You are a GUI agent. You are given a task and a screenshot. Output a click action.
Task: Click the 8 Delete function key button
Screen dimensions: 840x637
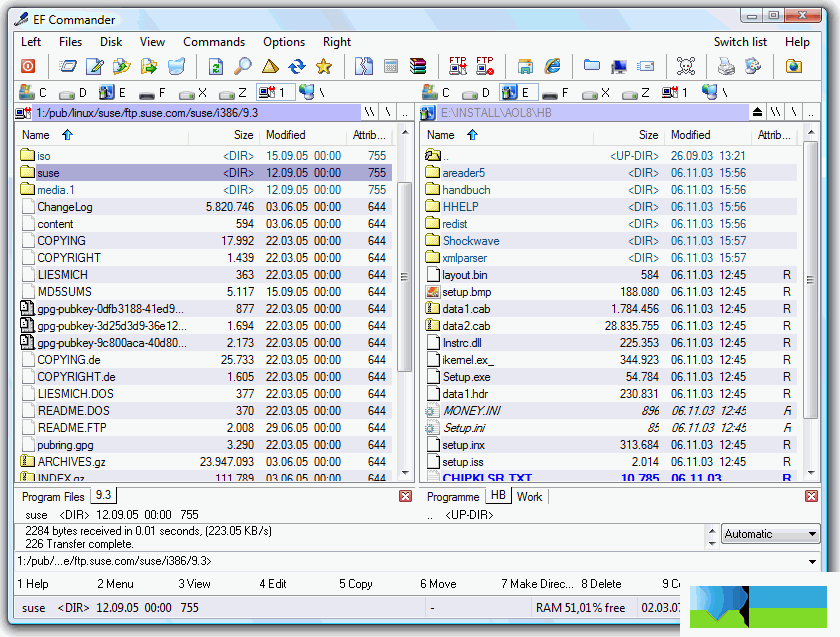(x=601, y=584)
